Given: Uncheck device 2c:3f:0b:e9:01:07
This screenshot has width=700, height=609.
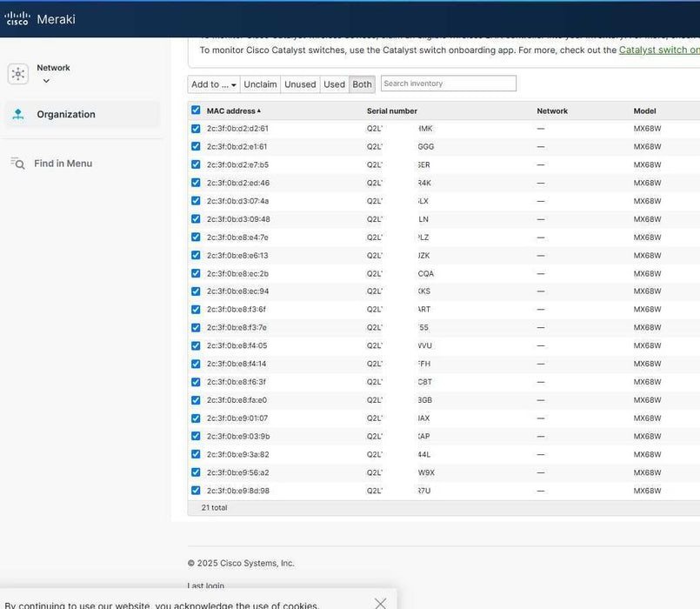Looking at the screenshot, I should click(x=196, y=418).
